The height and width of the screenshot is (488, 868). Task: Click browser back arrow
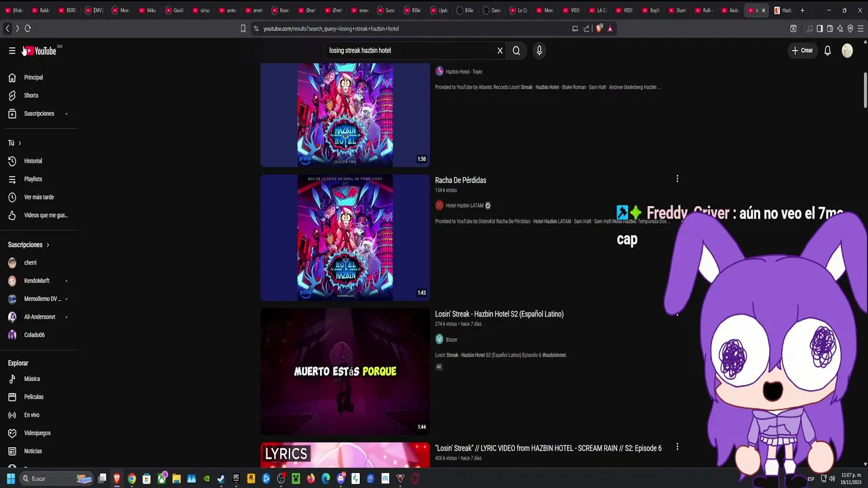[7, 28]
